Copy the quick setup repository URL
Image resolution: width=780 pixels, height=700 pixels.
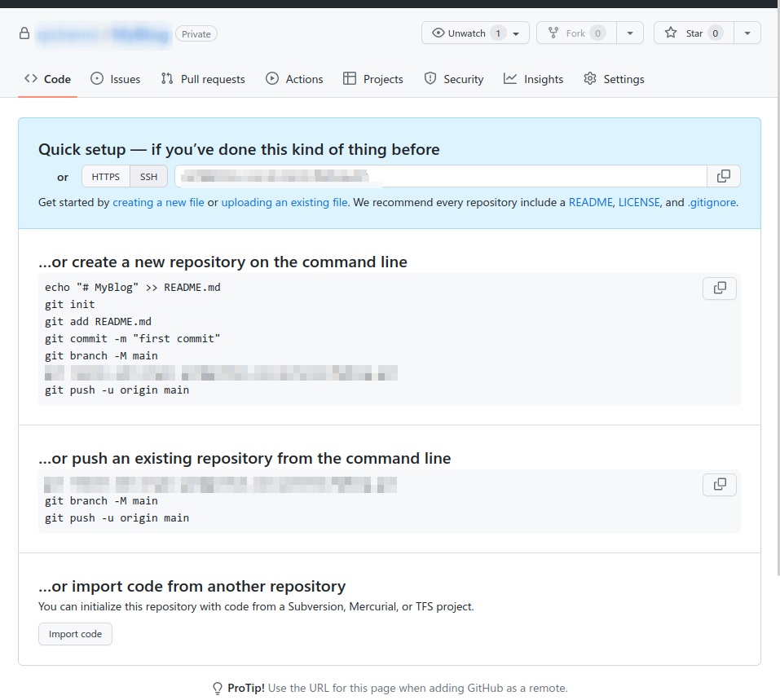coord(723,176)
